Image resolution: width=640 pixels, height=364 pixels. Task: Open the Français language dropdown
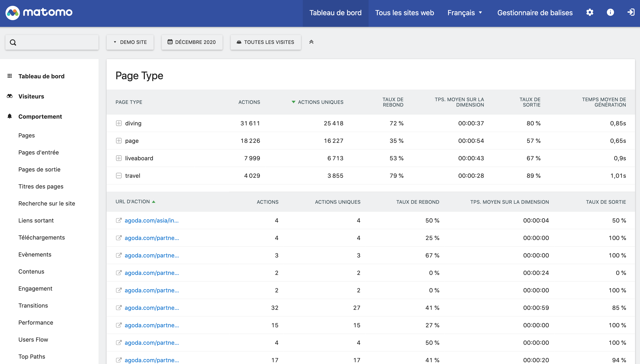[x=465, y=13]
